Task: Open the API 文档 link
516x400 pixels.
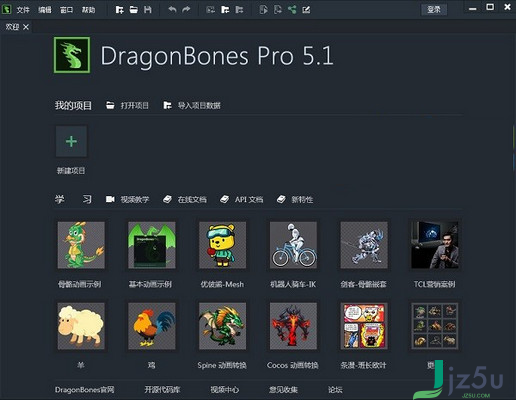Action: 249,199
